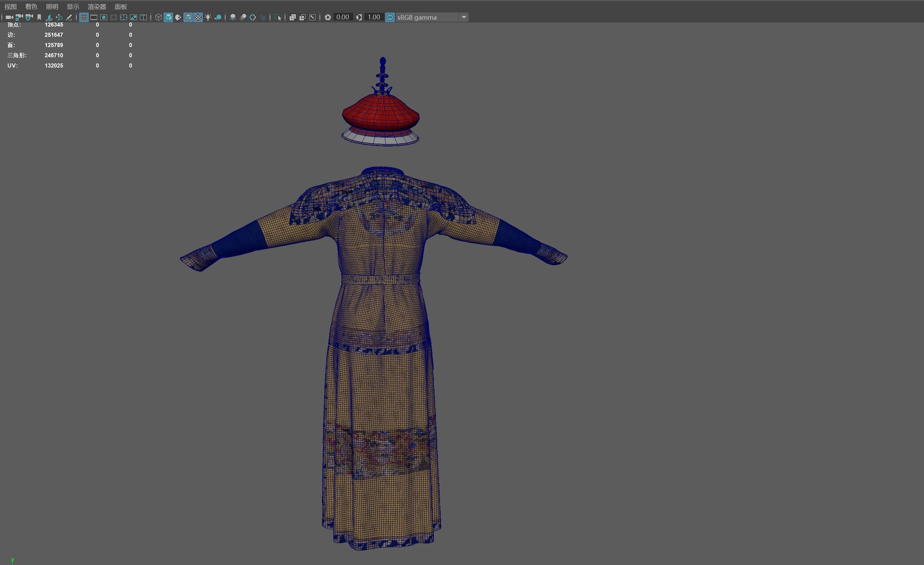Toggle motion blur icon
924x565 pixels.
click(243, 17)
